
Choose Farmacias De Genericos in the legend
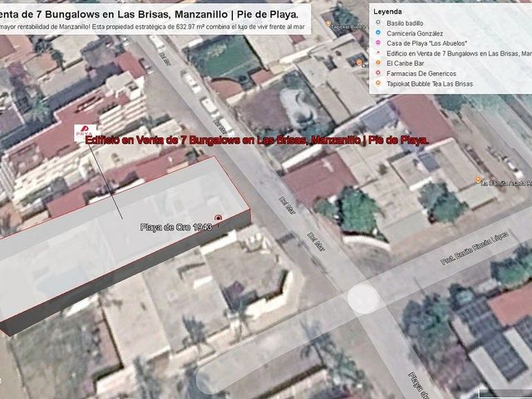tap(421, 74)
